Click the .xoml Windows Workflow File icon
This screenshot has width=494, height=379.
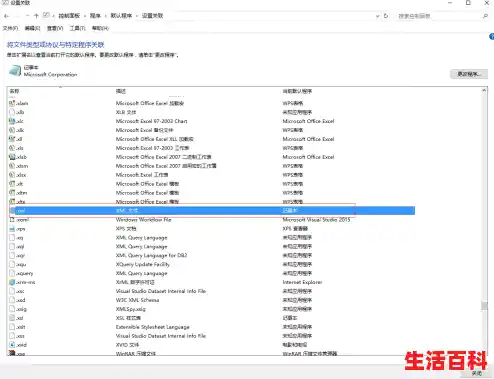(12, 220)
